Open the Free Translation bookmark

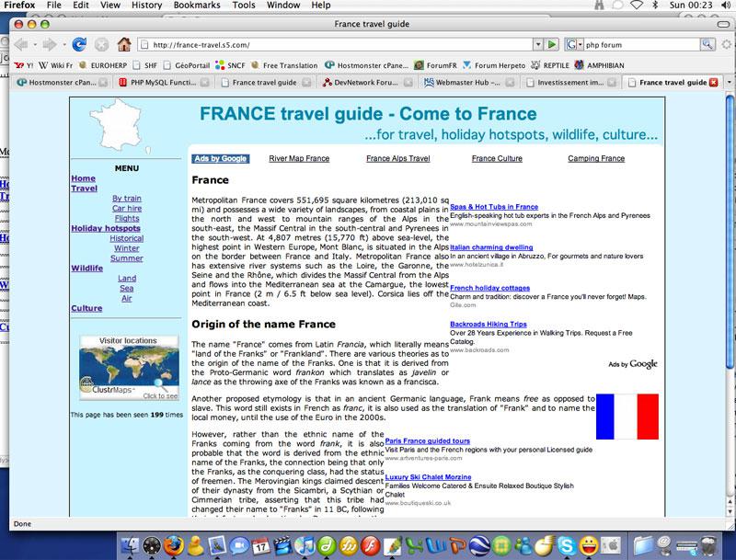click(284, 65)
